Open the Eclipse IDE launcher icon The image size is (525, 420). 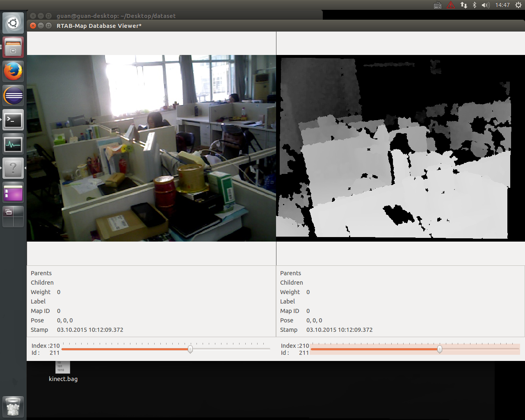coord(13,96)
